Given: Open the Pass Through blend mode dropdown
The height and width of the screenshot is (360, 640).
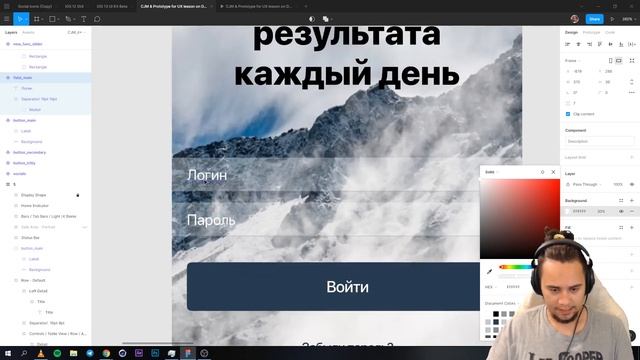Looking at the screenshot, I should pos(587,184).
